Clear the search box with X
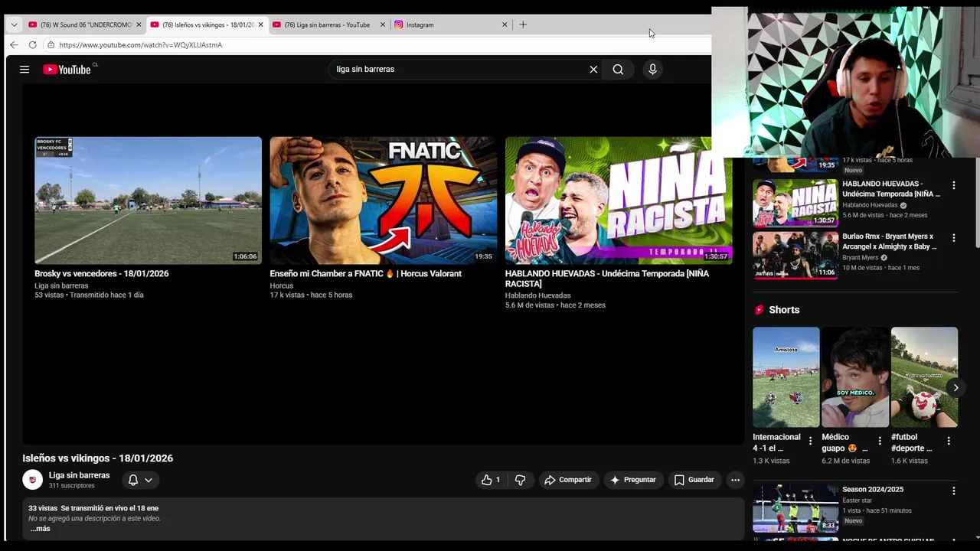This screenshot has width=980, height=551. pyautogui.click(x=593, y=70)
